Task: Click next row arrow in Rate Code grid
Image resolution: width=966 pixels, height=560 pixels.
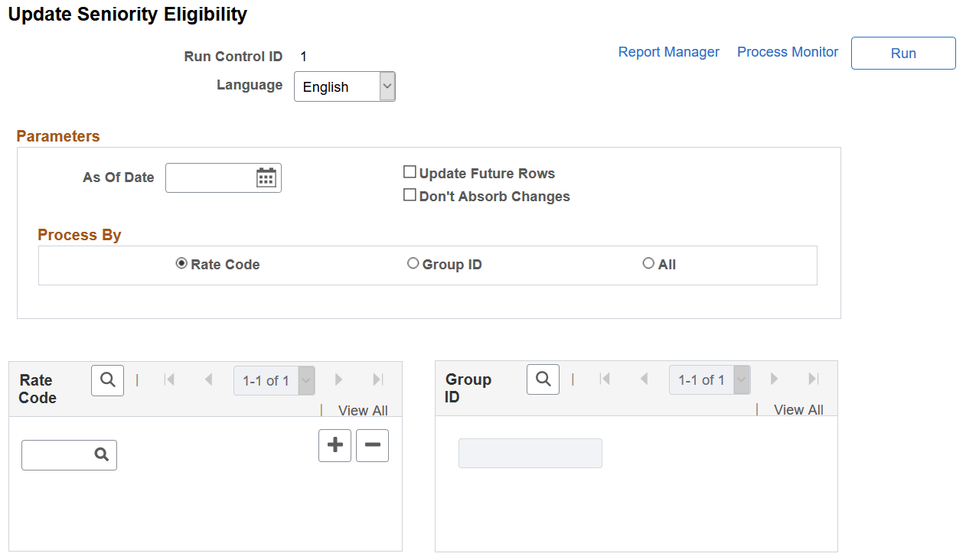Action: pos(338,379)
